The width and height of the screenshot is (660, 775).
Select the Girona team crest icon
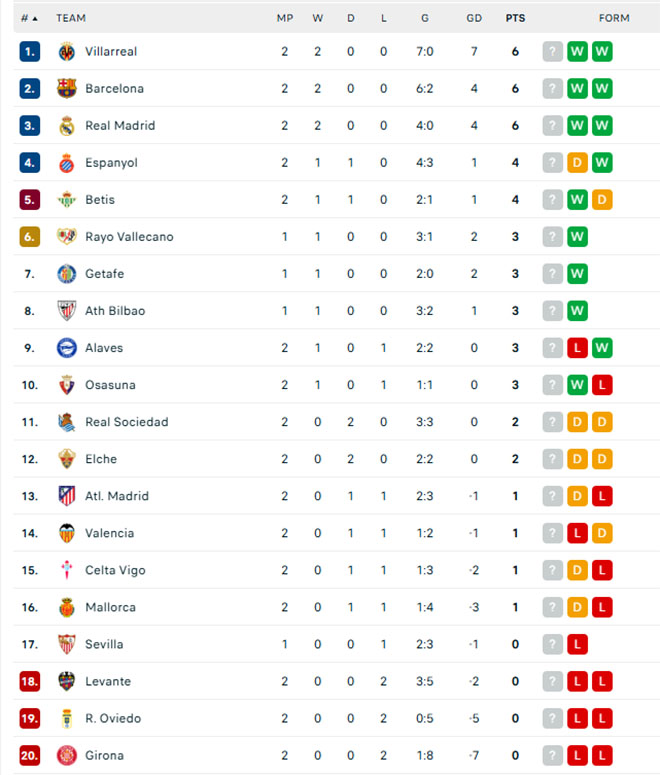(x=67, y=755)
